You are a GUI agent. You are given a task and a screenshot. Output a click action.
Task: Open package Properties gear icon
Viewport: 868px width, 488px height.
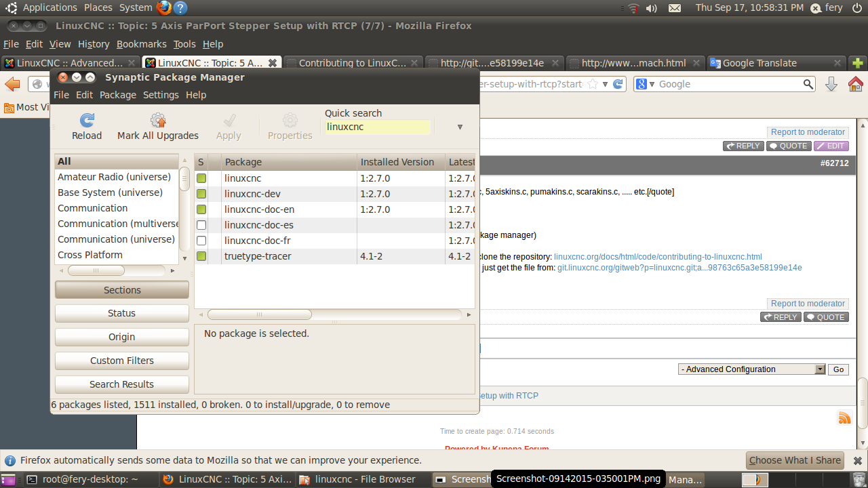coord(290,121)
